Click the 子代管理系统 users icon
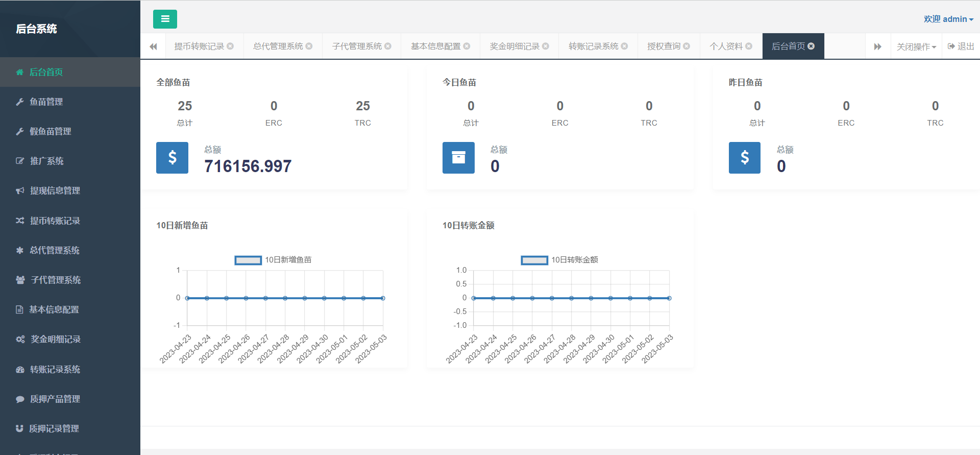 [x=20, y=280]
